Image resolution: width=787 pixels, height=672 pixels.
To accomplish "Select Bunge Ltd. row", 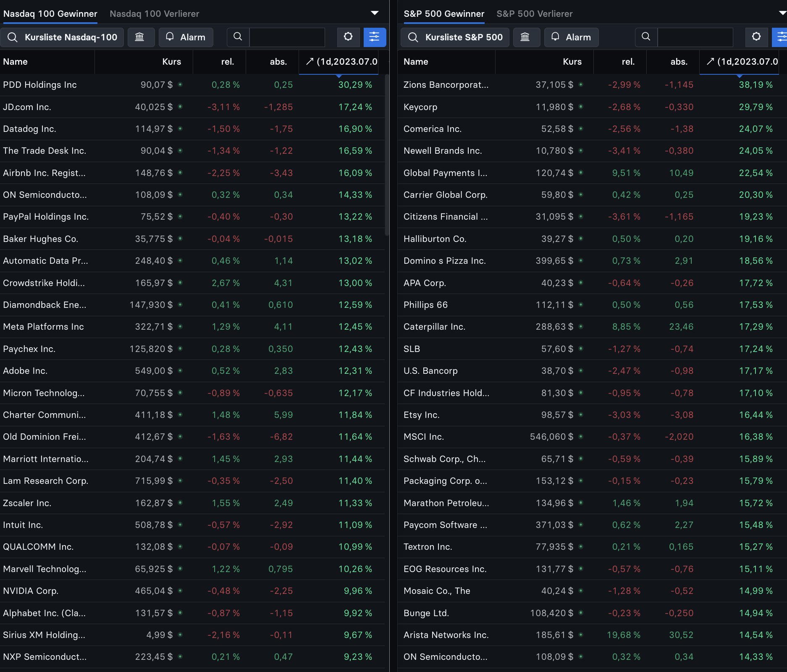I will pos(592,613).
